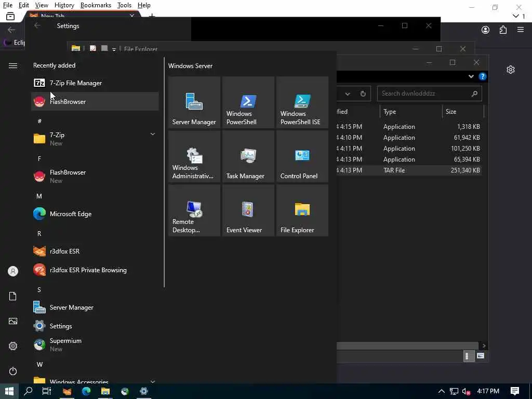Open r3dfox ESR from the app list
532x399 pixels.
click(x=95, y=251)
